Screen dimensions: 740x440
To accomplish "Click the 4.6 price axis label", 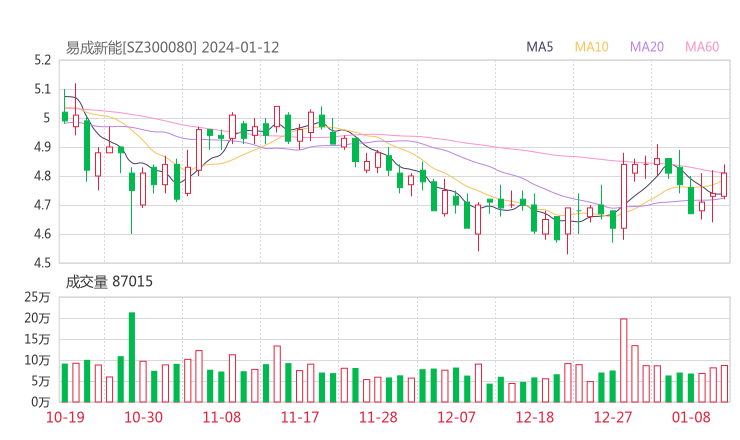I will [42, 235].
